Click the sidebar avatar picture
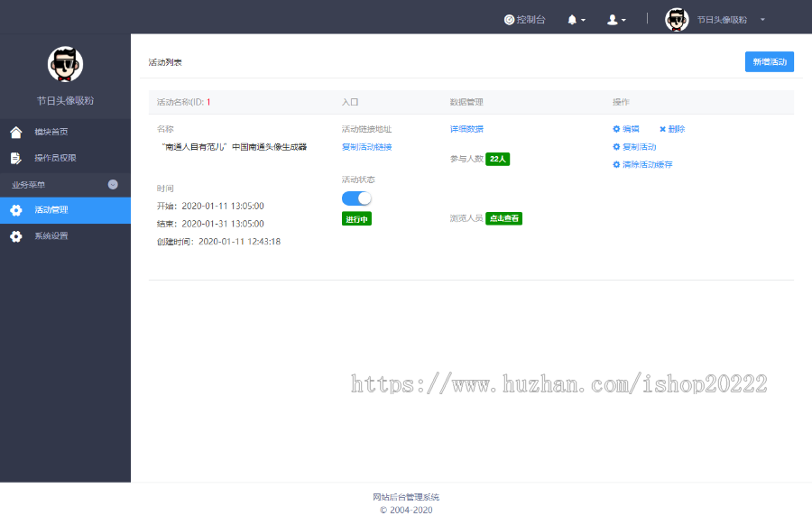Screen dimensions: 812x525 (x=65, y=64)
